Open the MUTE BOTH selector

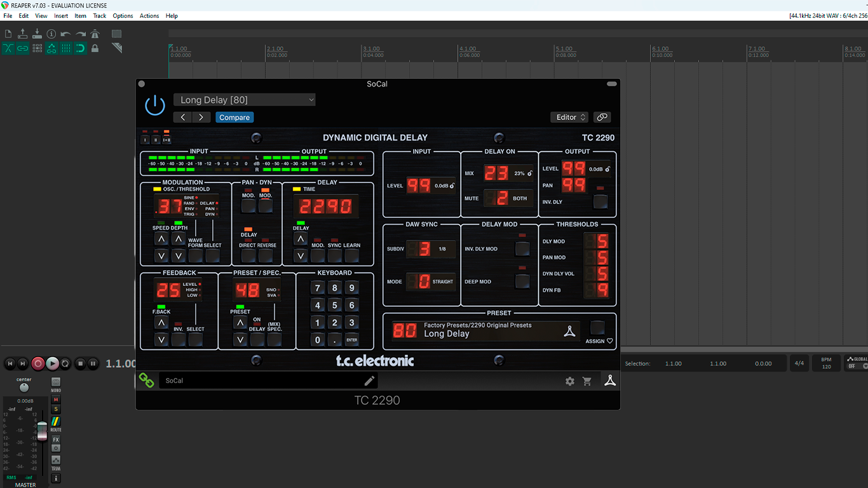508,198
